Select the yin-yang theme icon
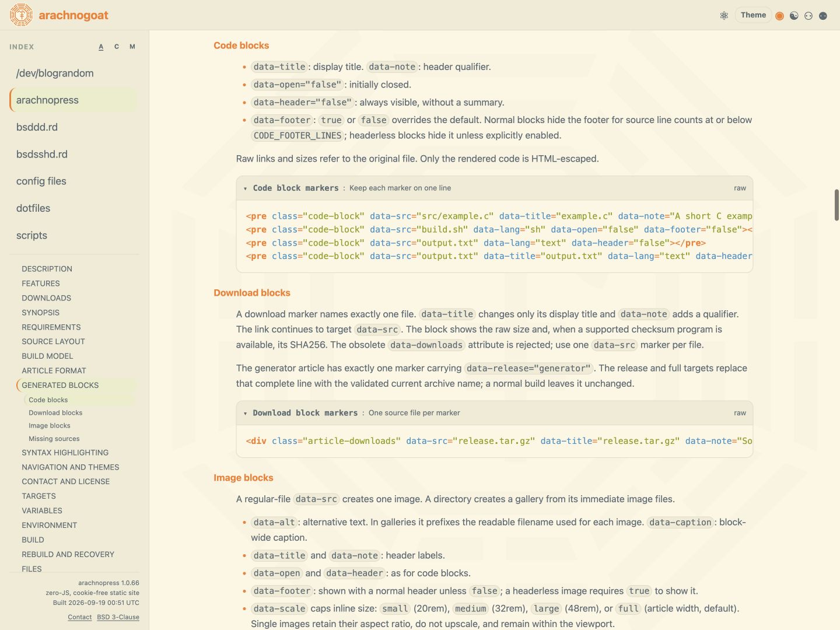Image resolution: width=840 pixels, height=630 pixels. (x=794, y=16)
